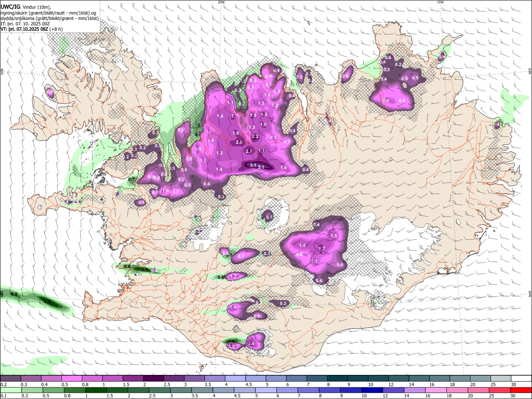The width and height of the screenshot is (532, 399).
Task: Pick the darkest green 1–1.5 rain legend swatch
Action: pos(96,390)
